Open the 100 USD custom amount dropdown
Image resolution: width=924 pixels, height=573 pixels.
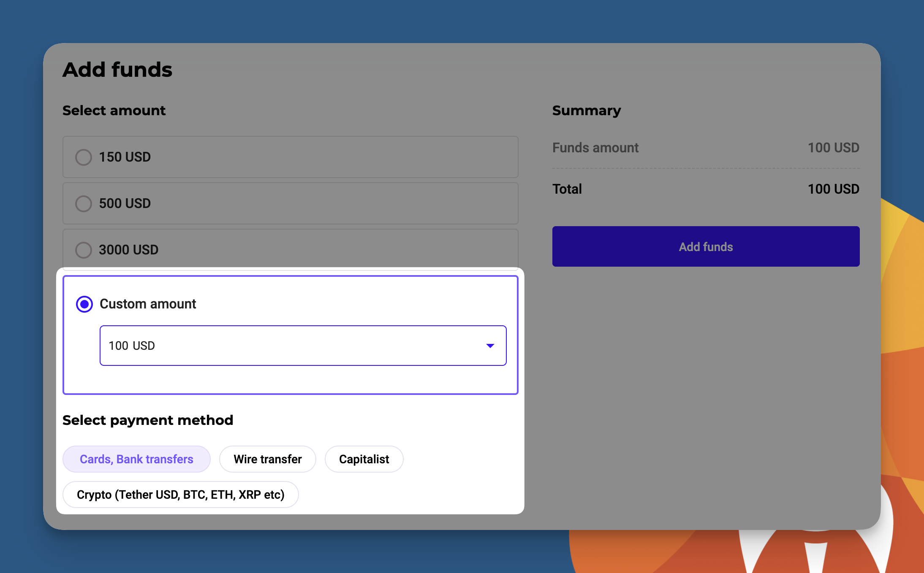[x=303, y=346]
